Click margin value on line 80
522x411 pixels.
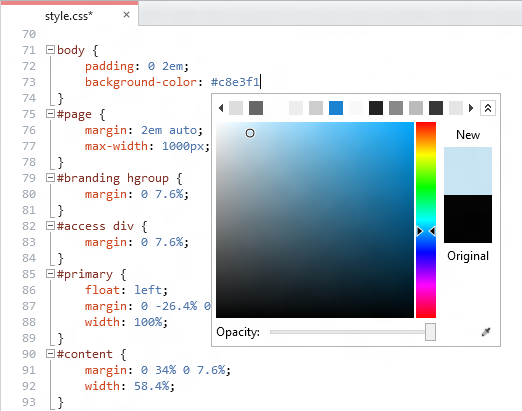click(x=162, y=194)
